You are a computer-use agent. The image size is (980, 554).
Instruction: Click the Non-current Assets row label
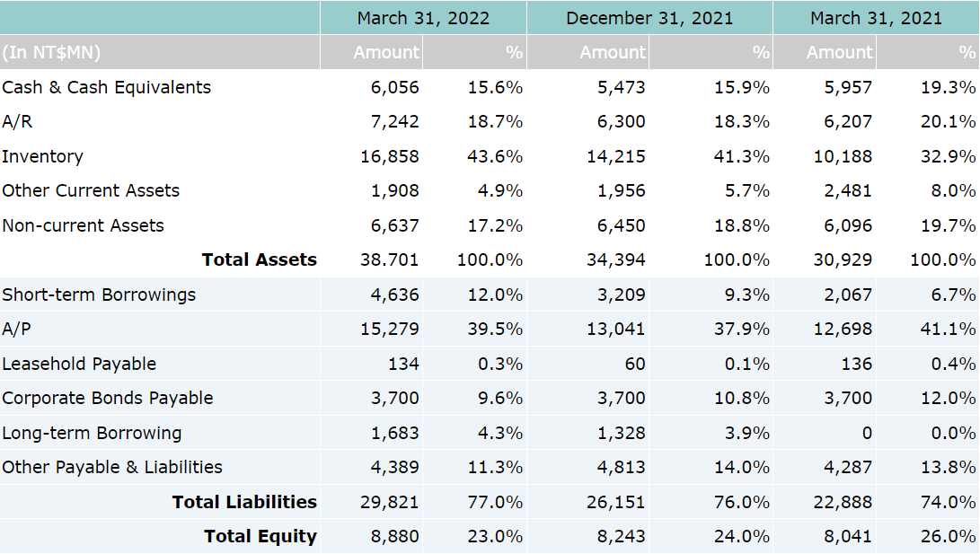tap(83, 225)
